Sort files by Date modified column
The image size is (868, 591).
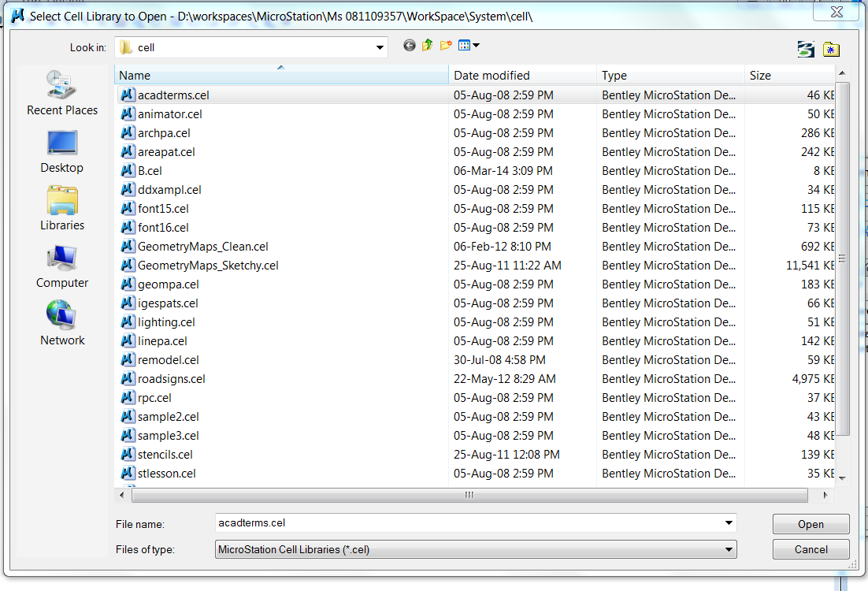click(x=522, y=76)
